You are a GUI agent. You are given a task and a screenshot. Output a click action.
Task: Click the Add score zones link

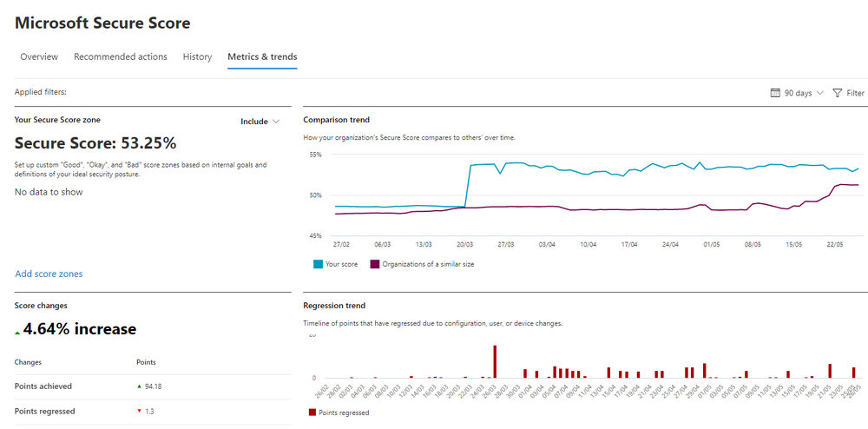click(x=49, y=274)
